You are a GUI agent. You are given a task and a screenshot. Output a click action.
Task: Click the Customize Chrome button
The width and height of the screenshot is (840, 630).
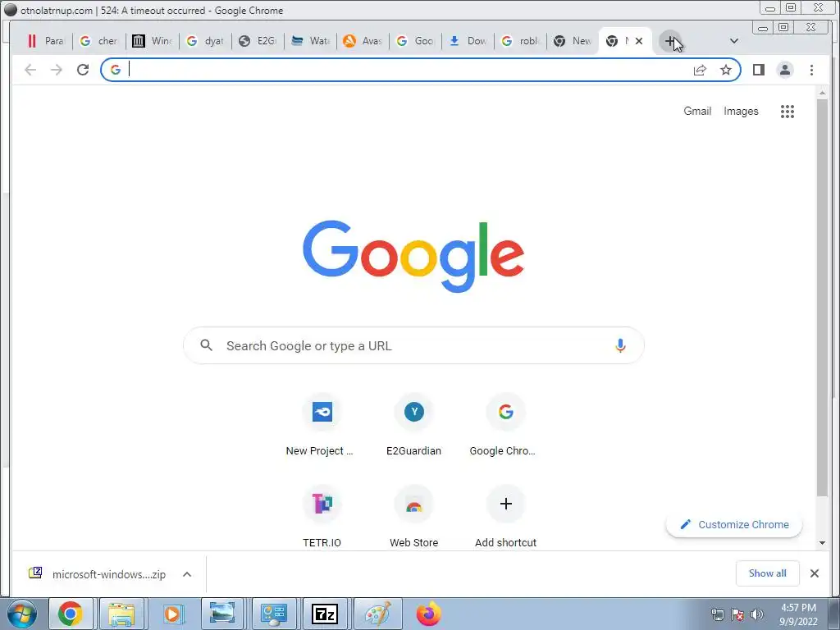coord(734,524)
